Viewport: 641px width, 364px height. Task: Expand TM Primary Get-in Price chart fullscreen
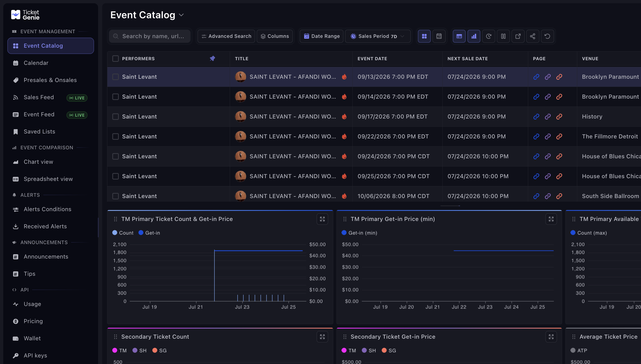[551, 219]
